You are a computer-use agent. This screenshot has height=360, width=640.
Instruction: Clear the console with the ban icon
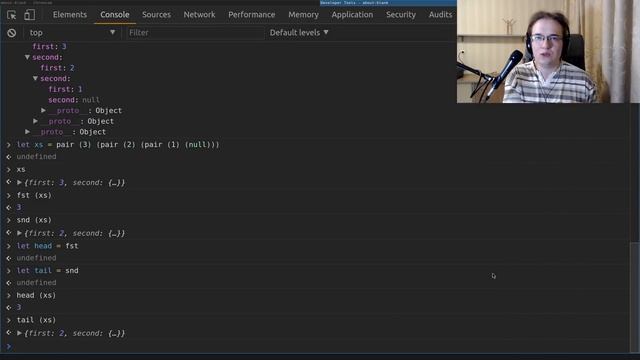[11, 33]
